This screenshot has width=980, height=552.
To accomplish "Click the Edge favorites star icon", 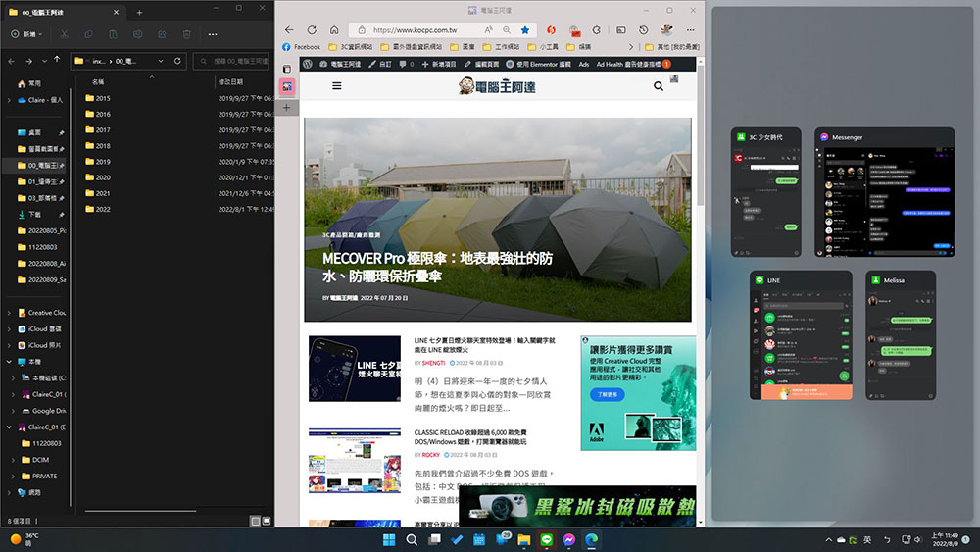I will pyautogui.click(x=525, y=30).
